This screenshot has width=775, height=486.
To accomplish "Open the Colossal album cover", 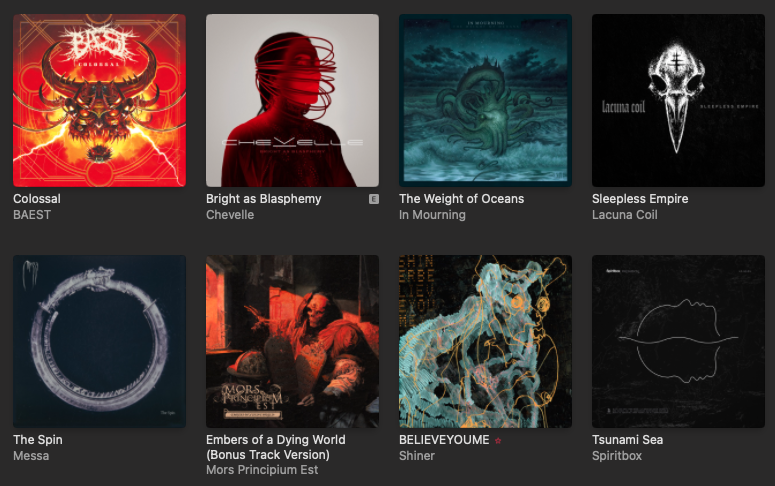I will [99, 100].
